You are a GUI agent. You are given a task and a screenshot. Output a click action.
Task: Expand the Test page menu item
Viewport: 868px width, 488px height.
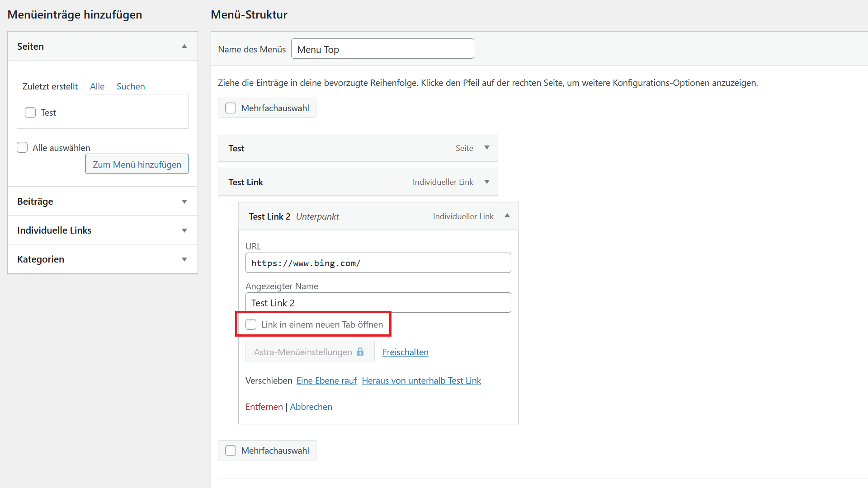tap(487, 148)
